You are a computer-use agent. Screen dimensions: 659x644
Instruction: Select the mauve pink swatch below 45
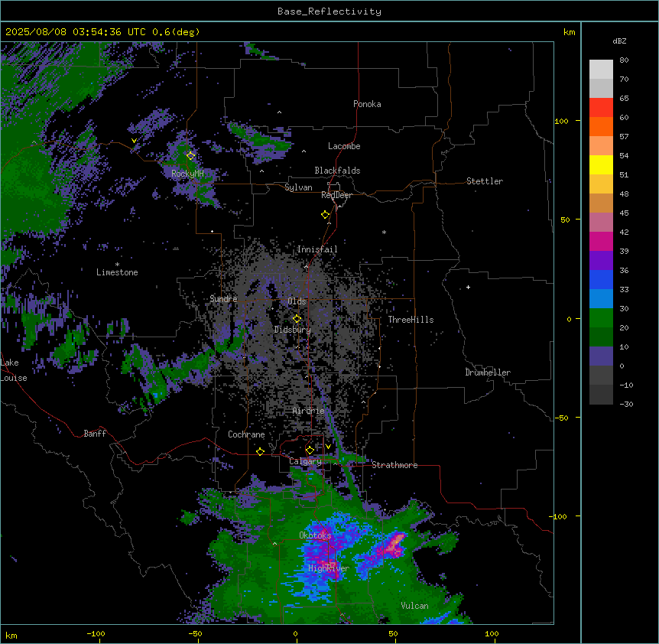tap(601, 222)
